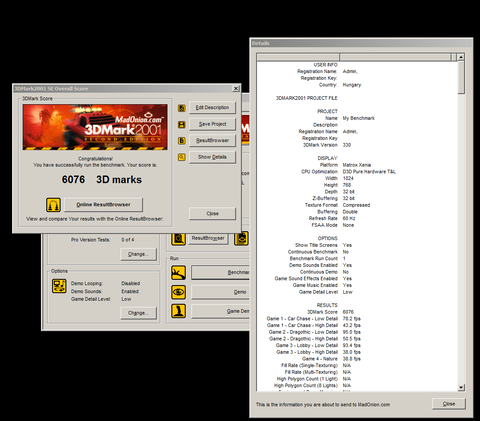Click the MadOnion 3DMark2001 banner image
Viewport: 480px width, 421px height.
pos(95,127)
